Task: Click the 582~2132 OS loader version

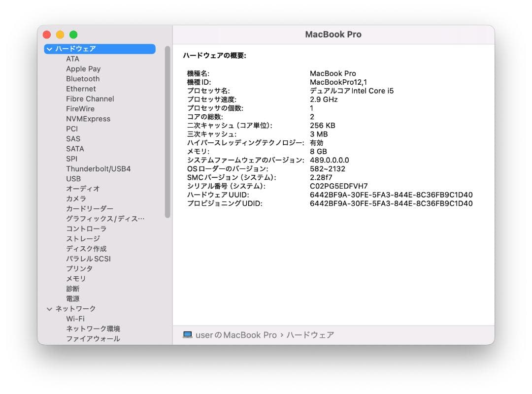Action: [328, 169]
